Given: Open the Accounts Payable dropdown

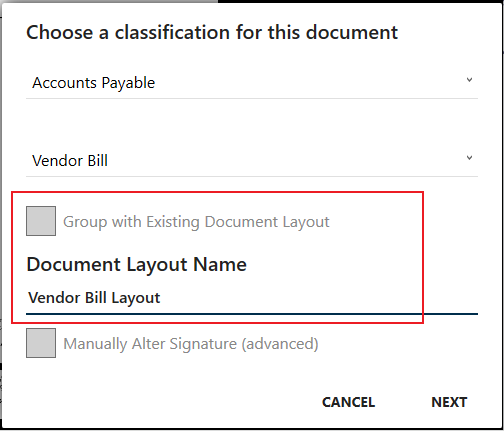Looking at the screenshot, I should pyautogui.click(x=252, y=83).
